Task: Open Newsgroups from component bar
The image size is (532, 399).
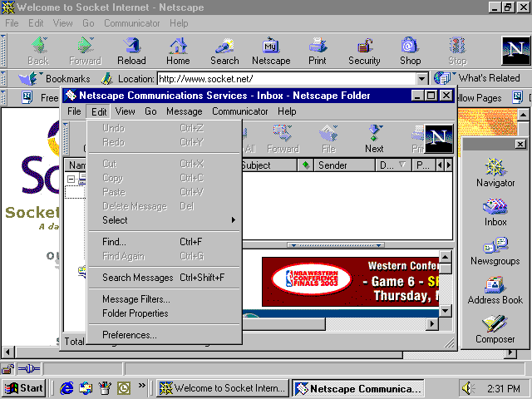Action: pos(495,251)
